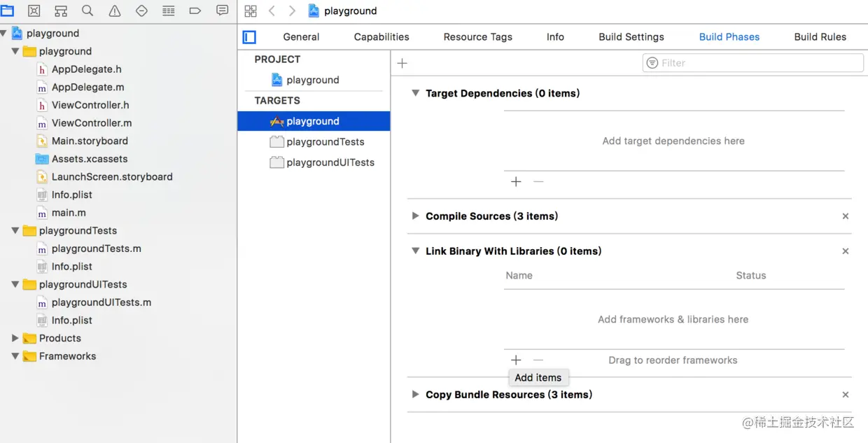
Task: Collapse the playgroundUITests folder
Action: pos(15,284)
